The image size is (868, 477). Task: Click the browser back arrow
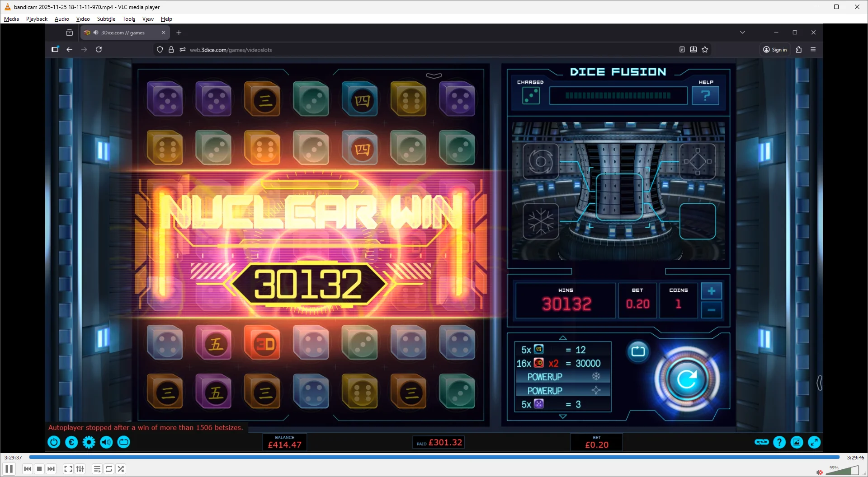[x=70, y=50]
